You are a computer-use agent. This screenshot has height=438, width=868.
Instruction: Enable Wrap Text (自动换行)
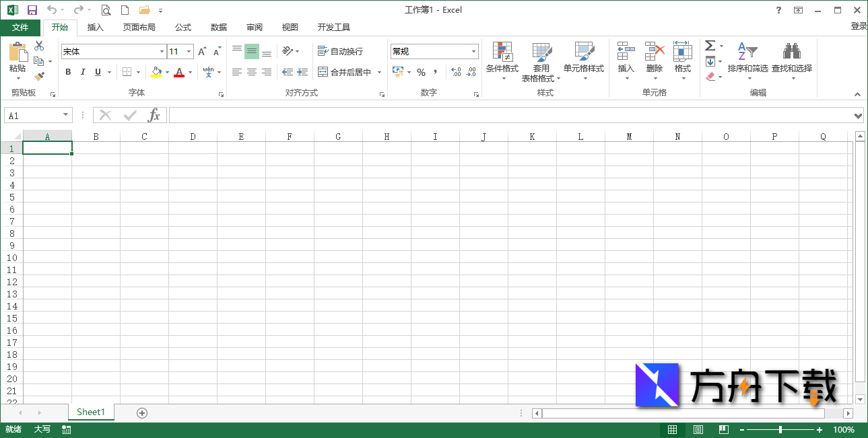coord(339,50)
